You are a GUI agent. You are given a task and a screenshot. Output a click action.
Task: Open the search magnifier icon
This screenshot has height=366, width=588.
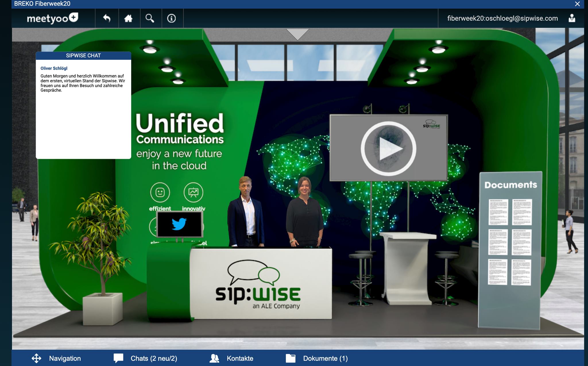tap(150, 18)
